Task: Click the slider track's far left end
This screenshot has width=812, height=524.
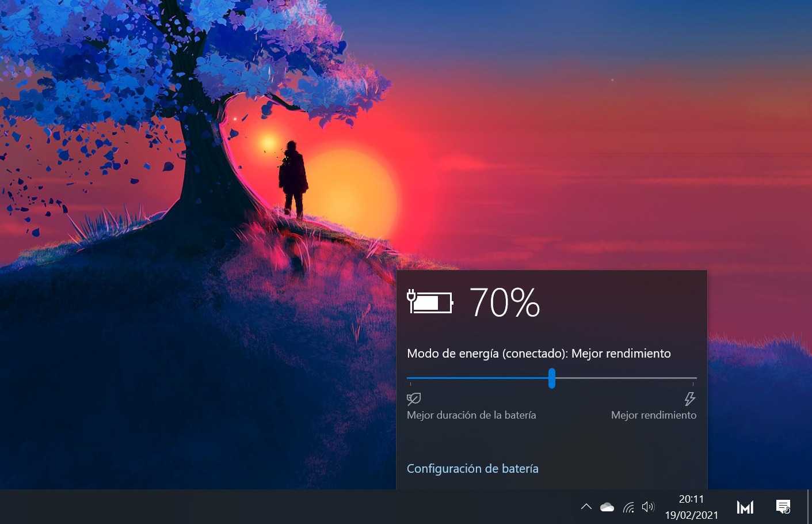Action: pos(410,378)
